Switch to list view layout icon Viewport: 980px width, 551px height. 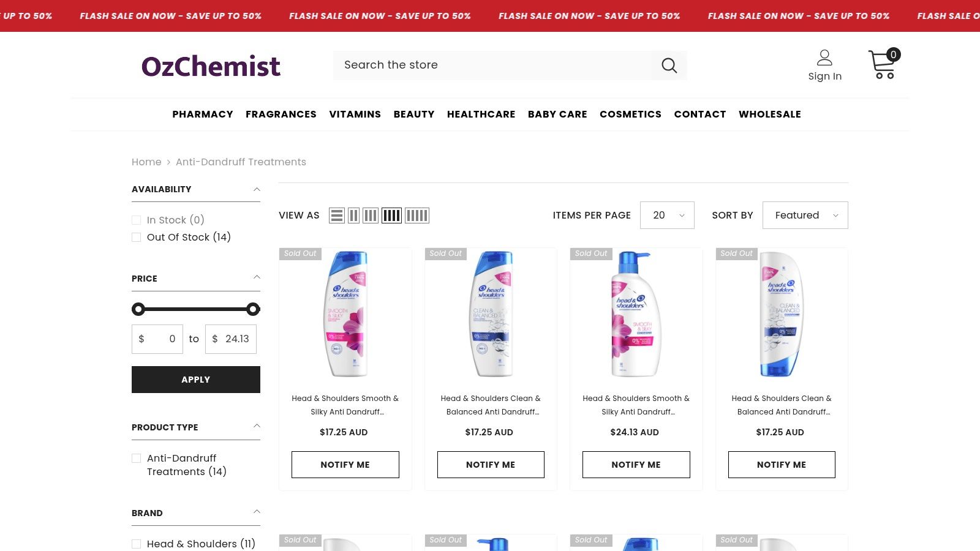pyautogui.click(x=337, y=216)
